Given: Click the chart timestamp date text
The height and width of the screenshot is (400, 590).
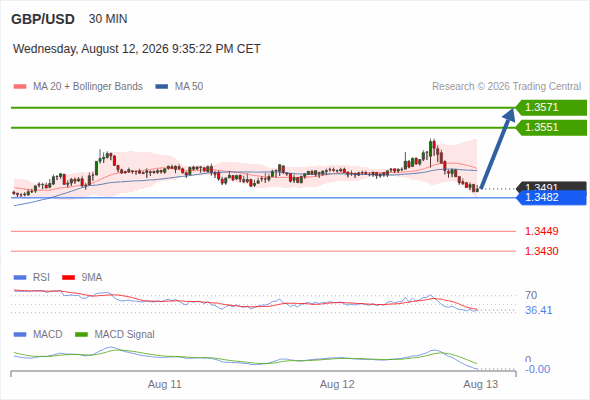Looking at the screenshot, I should click(137, 49).
